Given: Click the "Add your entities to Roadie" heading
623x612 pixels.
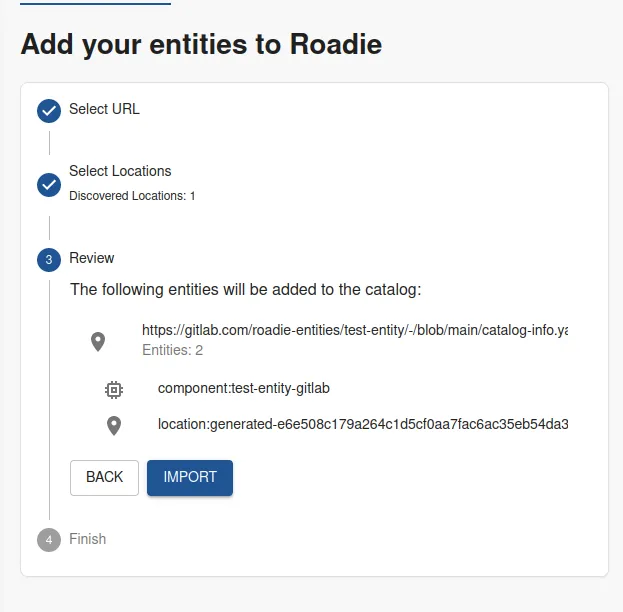Looking at the screenshot, I should 201,44.
